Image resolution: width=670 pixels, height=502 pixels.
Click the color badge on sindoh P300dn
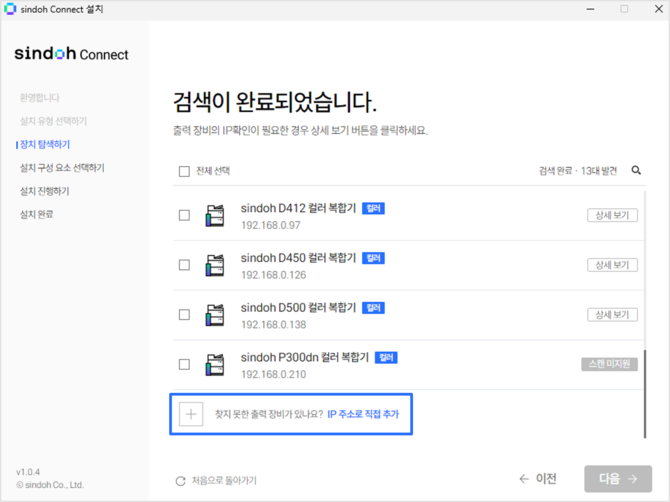coord(386,358)
